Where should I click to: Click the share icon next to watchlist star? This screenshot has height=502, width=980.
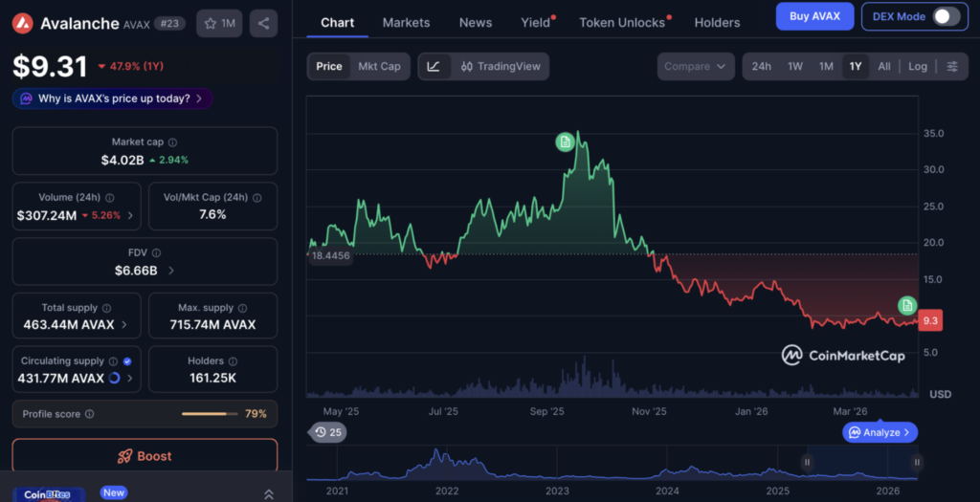pos(263,23)
